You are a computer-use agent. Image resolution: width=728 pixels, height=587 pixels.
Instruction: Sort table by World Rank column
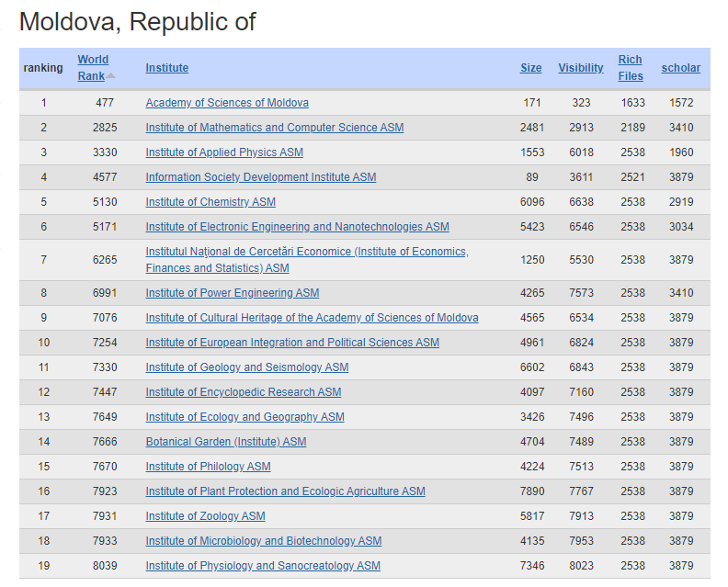point(93,68)
